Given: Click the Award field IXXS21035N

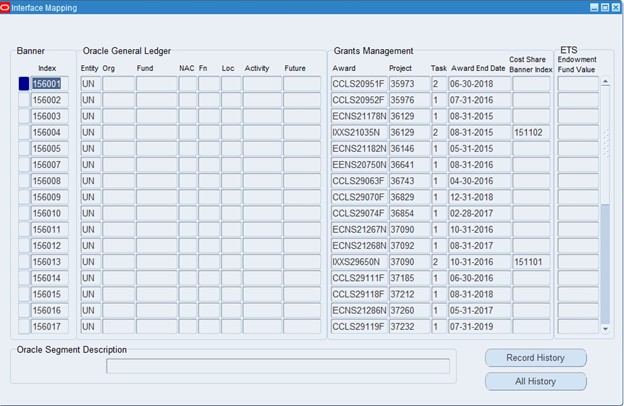Looking at the screenshot, I should pyautogui.click(x=358, y=133).
